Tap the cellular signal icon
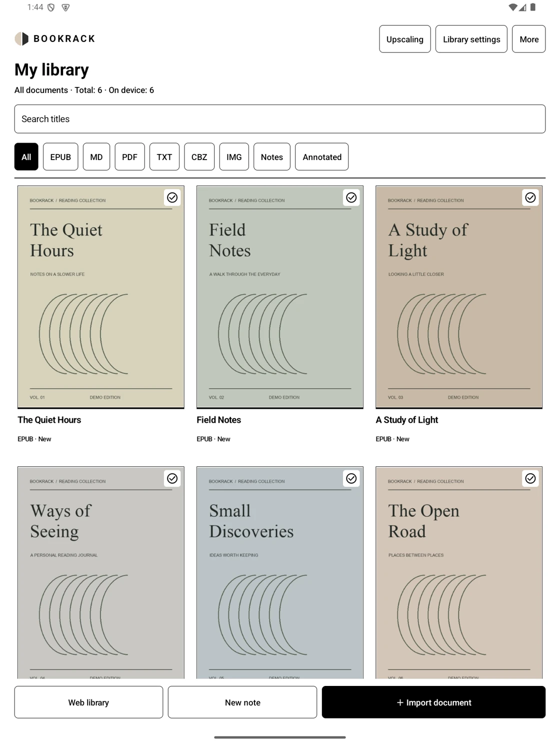Image resolution: width=560 pixels, height=747 pixels. pyautogui.click(x=522, y=7)
